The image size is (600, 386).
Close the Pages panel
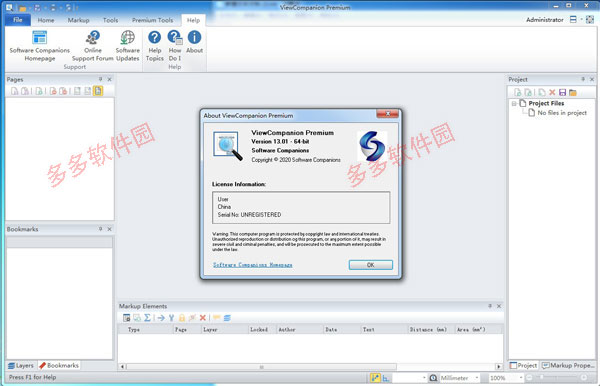109,79
